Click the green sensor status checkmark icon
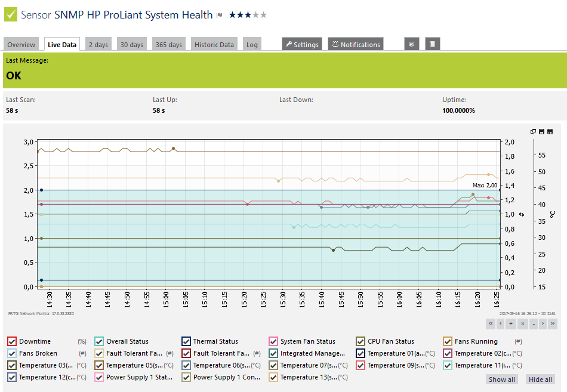Image resolution: width=567 pixels, height=392 pixels. (11, 14)
